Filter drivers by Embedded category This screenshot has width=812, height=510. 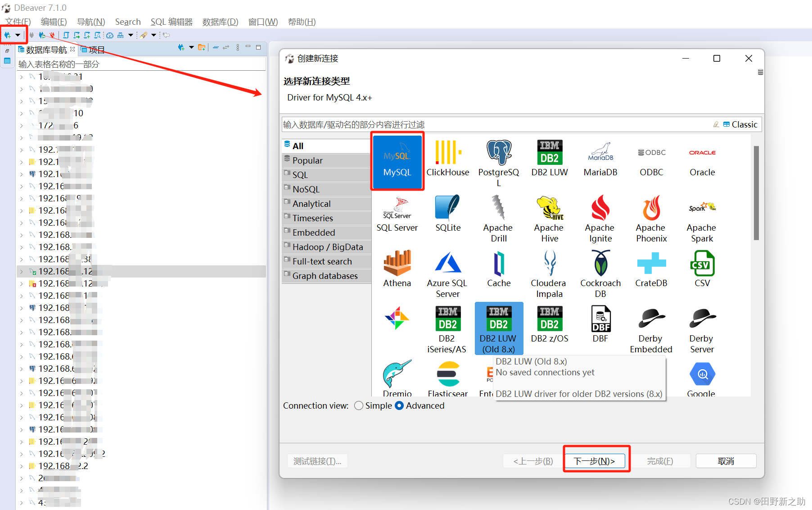point(327,232)
